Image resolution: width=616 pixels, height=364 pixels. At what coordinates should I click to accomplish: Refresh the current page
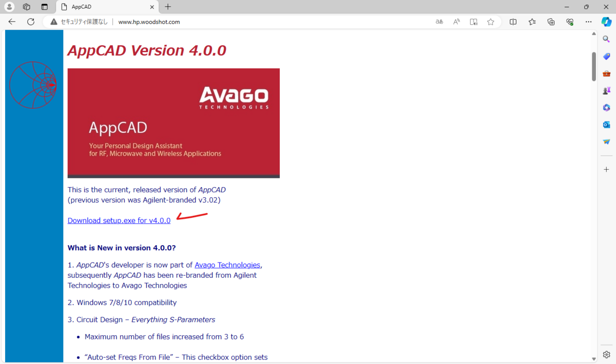(x=31, y=22)
